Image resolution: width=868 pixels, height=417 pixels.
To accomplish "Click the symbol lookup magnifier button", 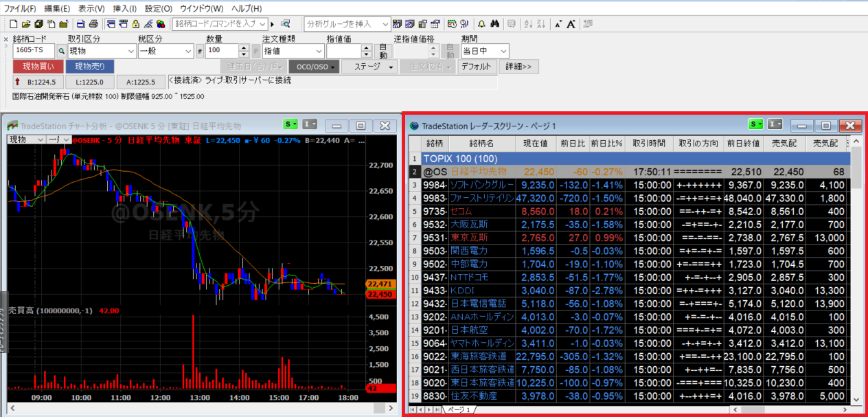I will click(x=61, y=51).
